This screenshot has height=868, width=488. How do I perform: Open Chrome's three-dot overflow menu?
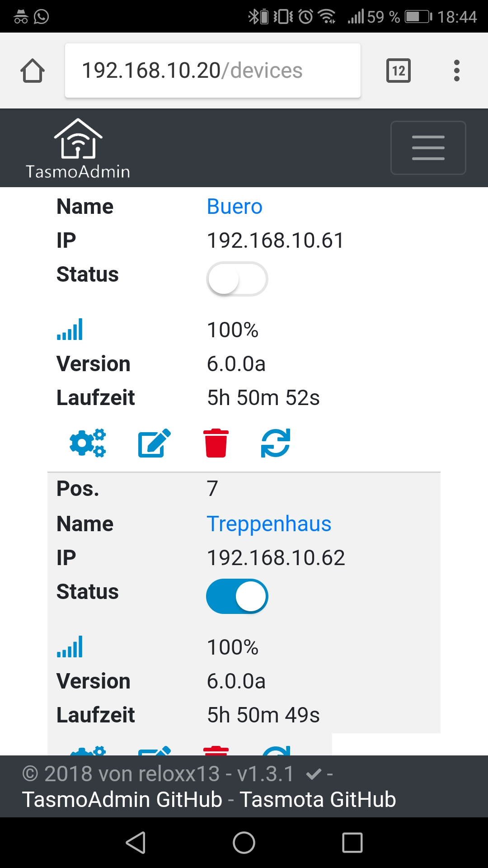(457, 71)
